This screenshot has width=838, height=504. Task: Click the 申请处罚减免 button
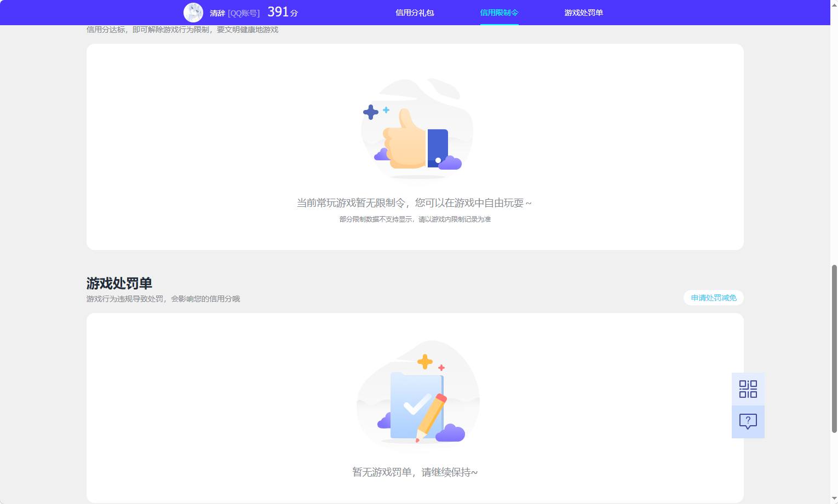714,298
